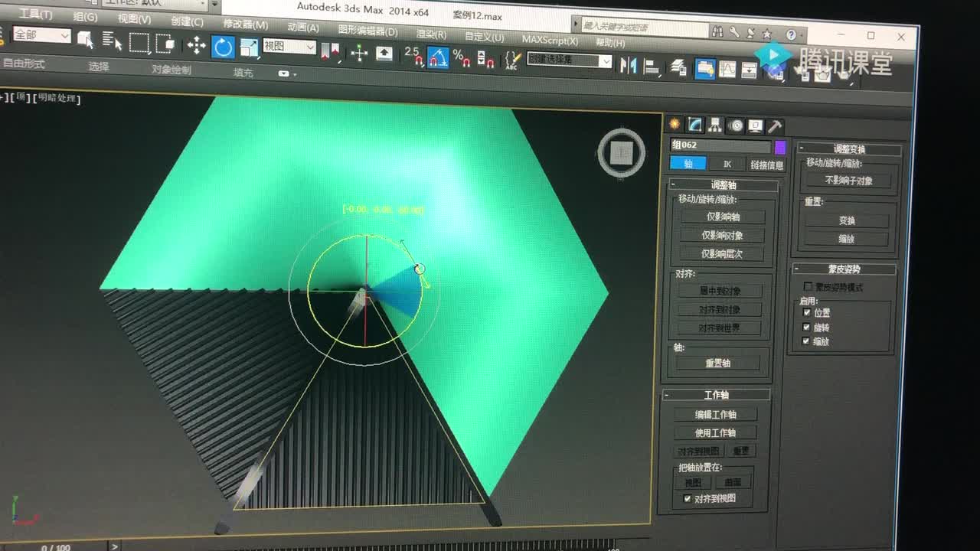Switch to the Utilities hammer tab
Viewport: 980px width, 551px height.
pos(774,127)
